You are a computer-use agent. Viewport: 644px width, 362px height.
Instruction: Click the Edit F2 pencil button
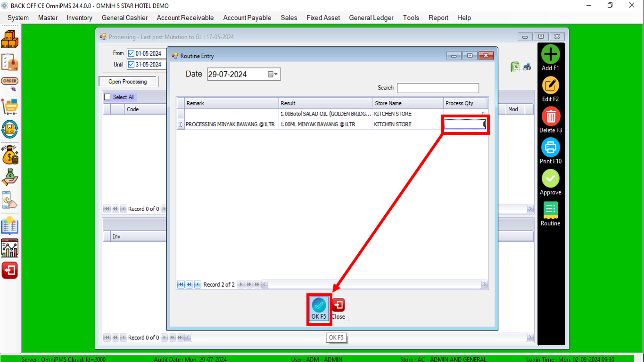(550, 89)
